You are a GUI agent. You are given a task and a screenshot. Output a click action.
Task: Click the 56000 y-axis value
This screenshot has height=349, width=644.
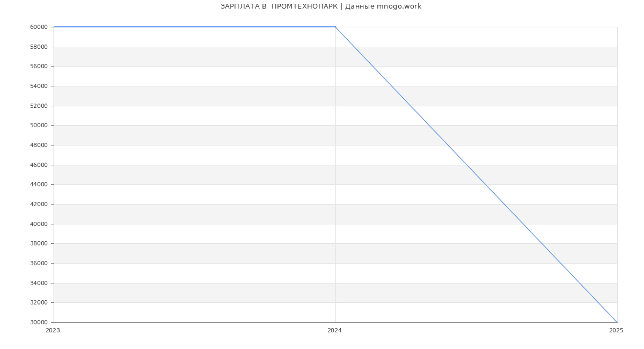39,67
